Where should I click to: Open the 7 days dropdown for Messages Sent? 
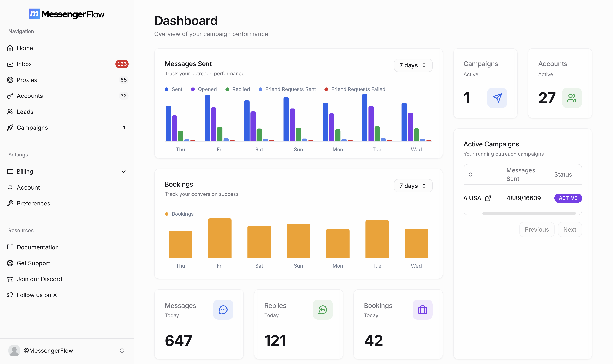(413, 65)
